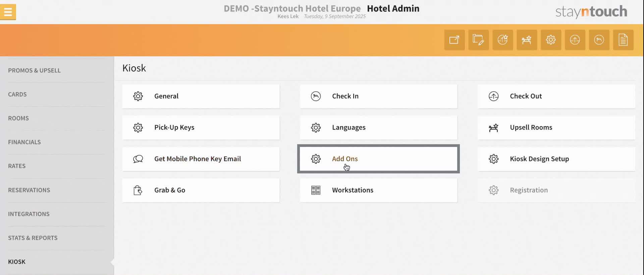Click the user name Kees Lek
Image resolution: width=644 pixels, height=275 pixels.
pos(288,16)
